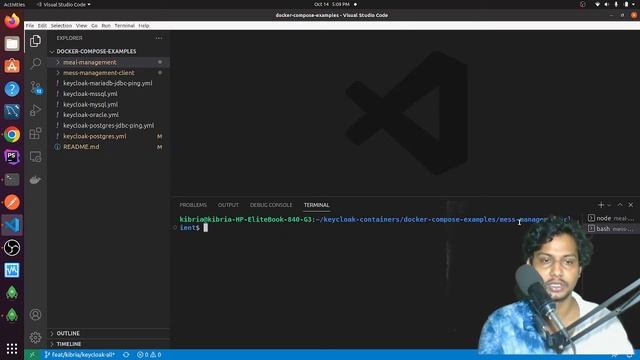Open Activities overview in top bar
Screen dimensions: 640x360
tap(14, 4)
